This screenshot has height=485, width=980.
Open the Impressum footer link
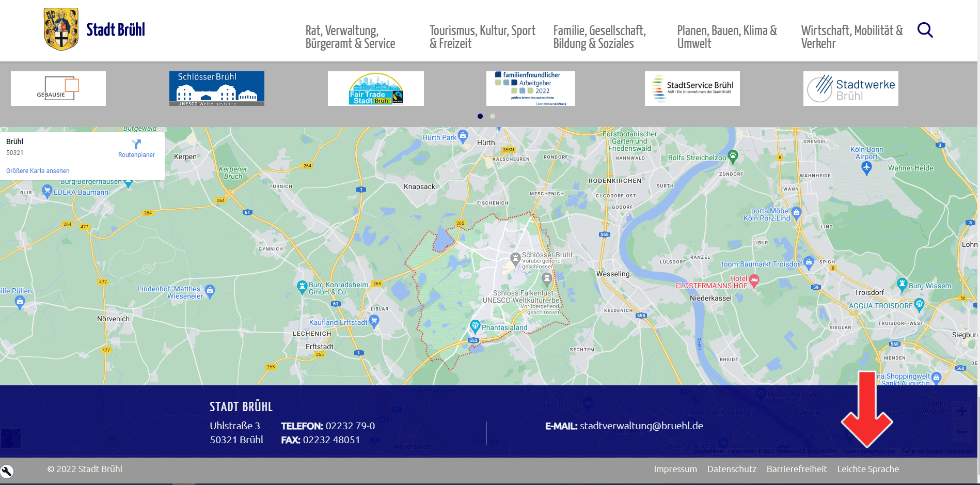(x=675, y=469)
